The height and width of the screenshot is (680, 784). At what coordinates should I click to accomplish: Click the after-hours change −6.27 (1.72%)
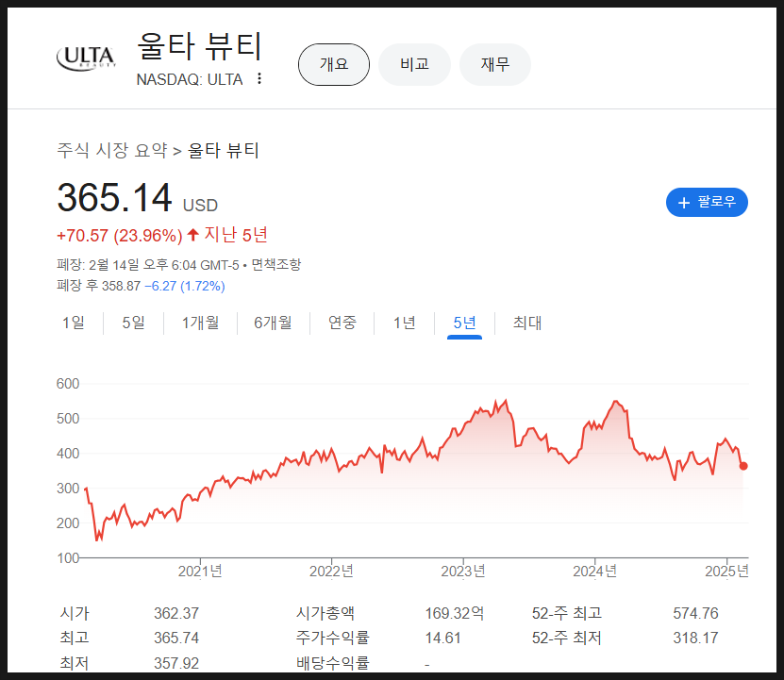[x=185, y=286]
